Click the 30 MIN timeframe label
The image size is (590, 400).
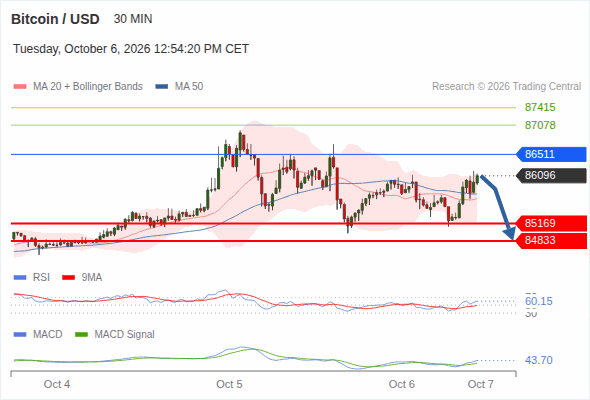(133, 19)
